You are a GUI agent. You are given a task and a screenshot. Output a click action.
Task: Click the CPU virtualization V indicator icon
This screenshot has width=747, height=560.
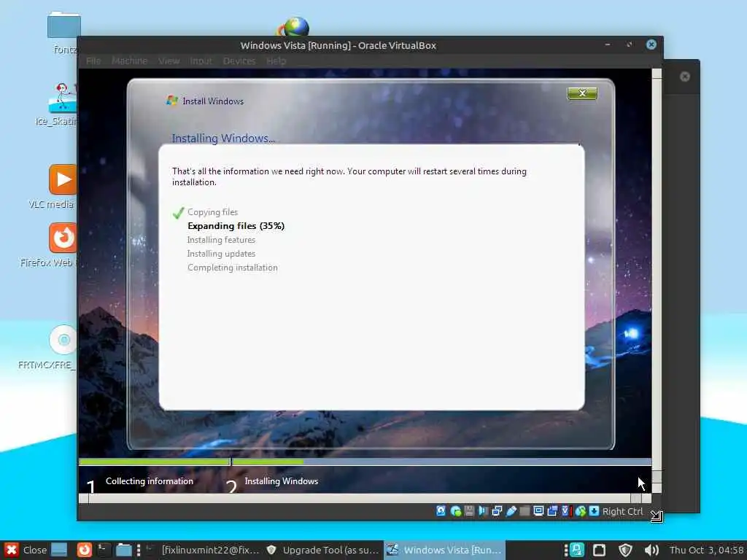click(x=565, y=511)
